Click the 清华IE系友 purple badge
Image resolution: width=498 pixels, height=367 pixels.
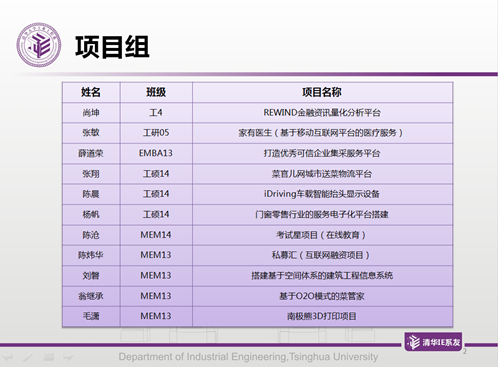433,342
